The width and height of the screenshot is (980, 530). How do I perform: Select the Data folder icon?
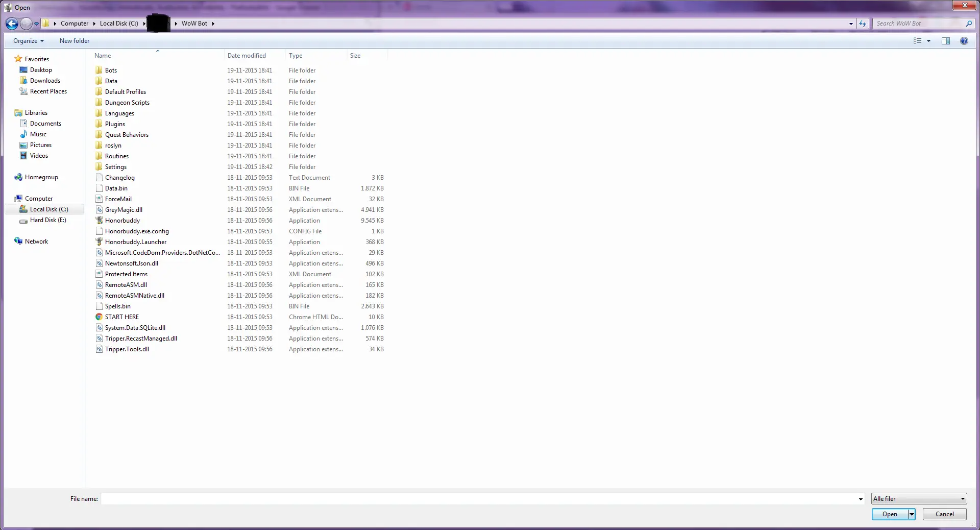click(x=99, y=81)
